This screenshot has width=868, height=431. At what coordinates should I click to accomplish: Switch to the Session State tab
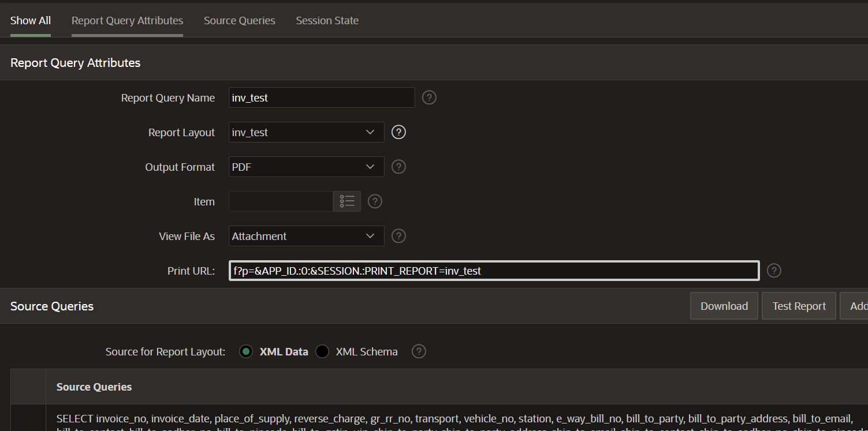[x=327, y=21]
